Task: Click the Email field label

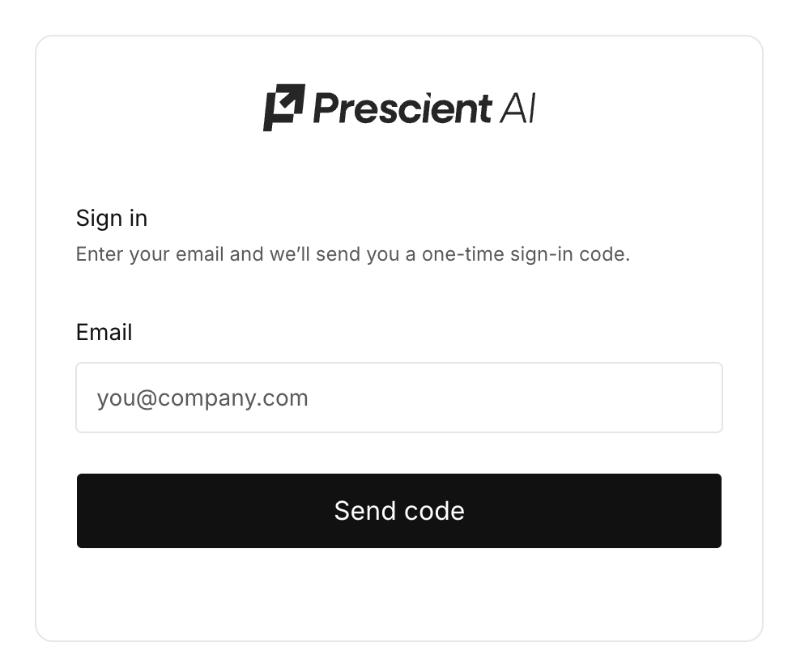Action: [104, 332]
